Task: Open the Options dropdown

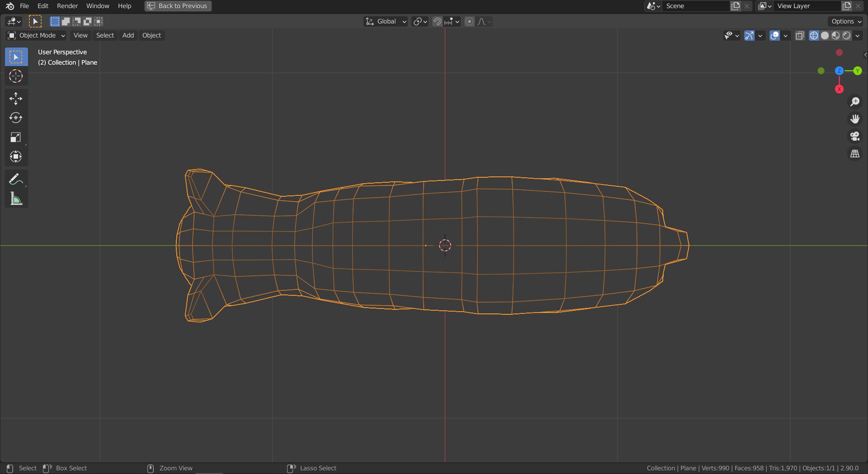Action: 846,21
